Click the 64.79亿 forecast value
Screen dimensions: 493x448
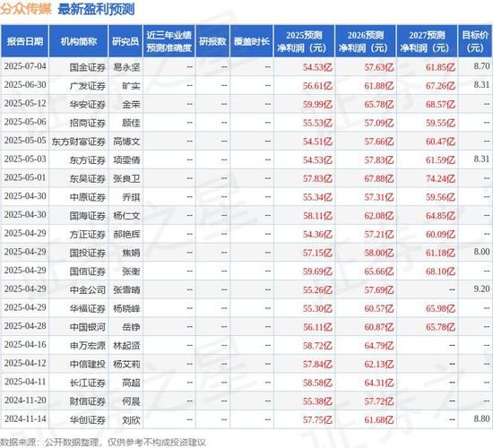379,346
